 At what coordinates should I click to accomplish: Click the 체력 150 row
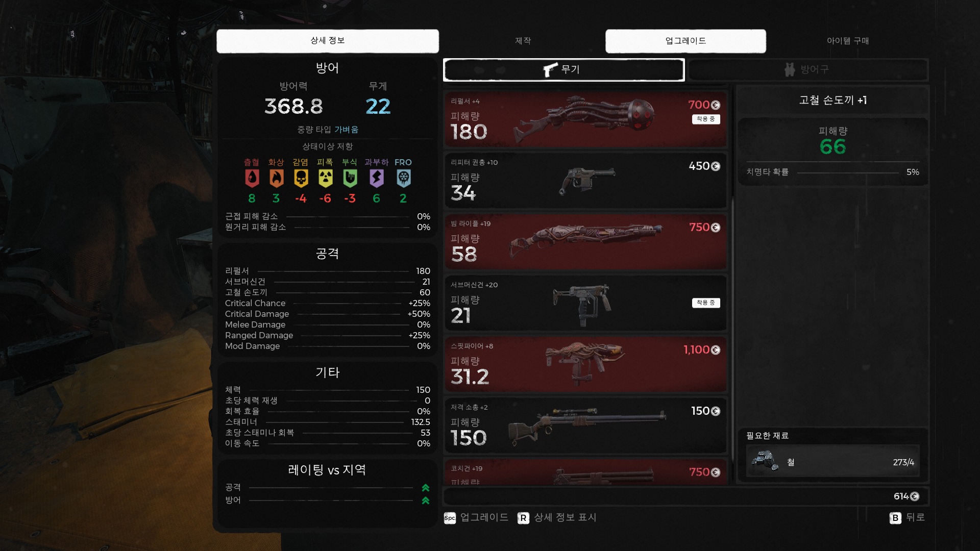(x=327, y=390)
